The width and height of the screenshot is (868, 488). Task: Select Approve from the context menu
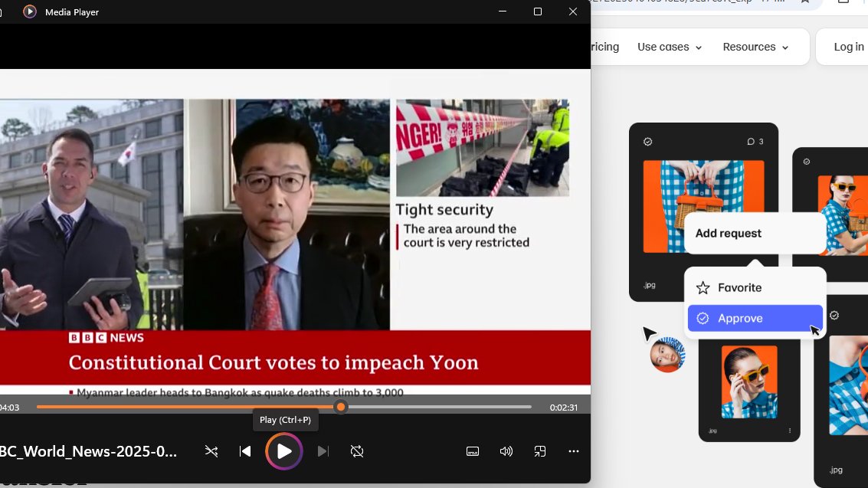[740, 318]
